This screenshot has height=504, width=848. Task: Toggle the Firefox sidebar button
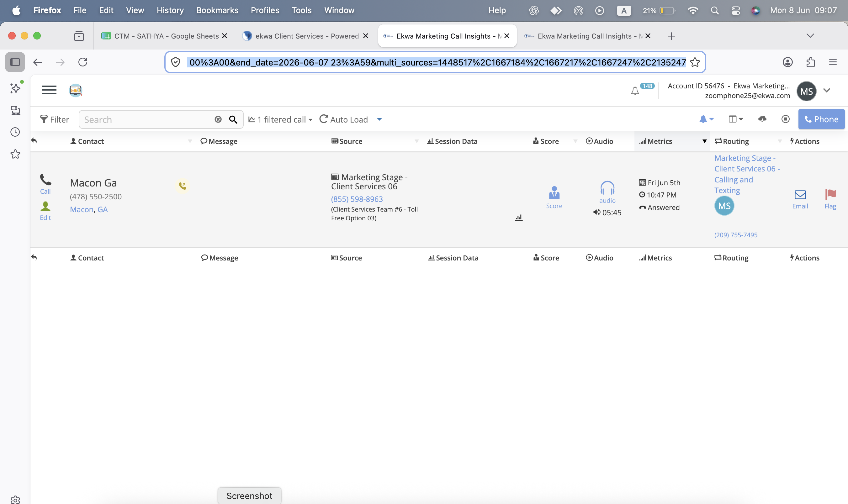(15, 62)
